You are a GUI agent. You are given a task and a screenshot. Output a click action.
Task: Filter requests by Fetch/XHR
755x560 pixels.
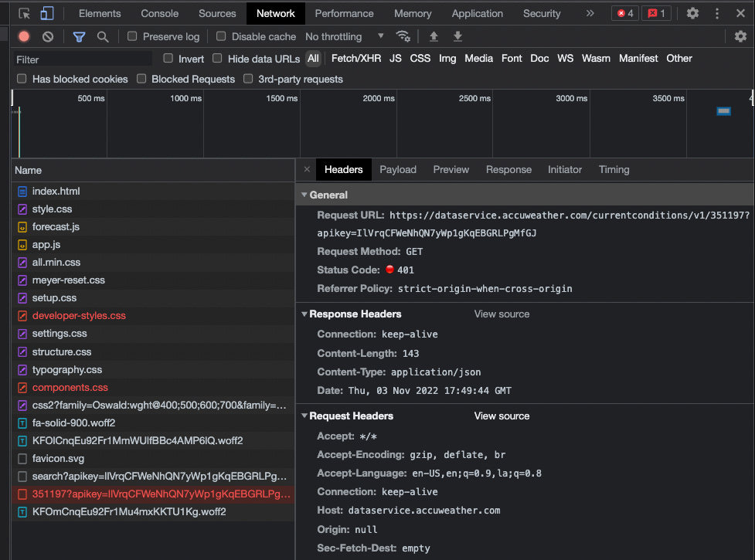point(355,58)
